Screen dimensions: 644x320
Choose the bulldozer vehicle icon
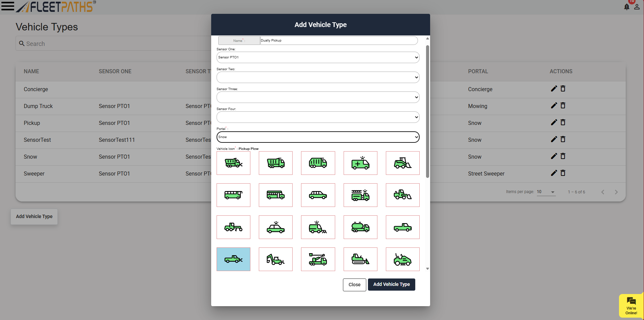[x=360, y=259]
